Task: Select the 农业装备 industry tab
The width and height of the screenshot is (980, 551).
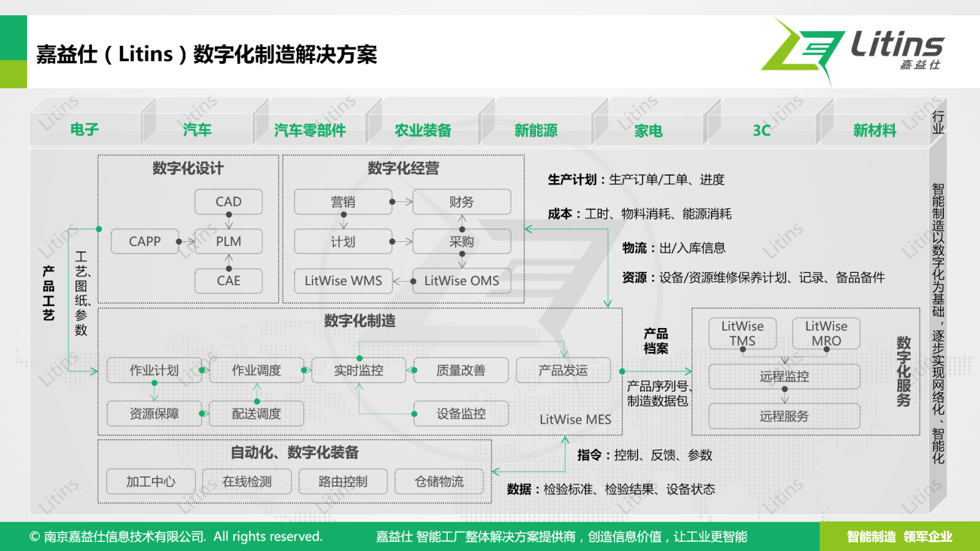Action: [423, 130]
